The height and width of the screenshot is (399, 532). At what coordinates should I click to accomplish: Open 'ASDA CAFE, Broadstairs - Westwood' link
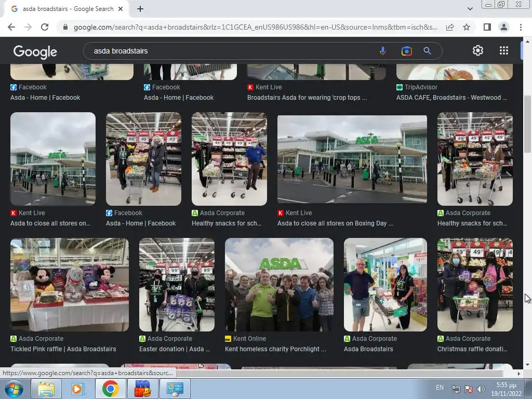point(451,97)
